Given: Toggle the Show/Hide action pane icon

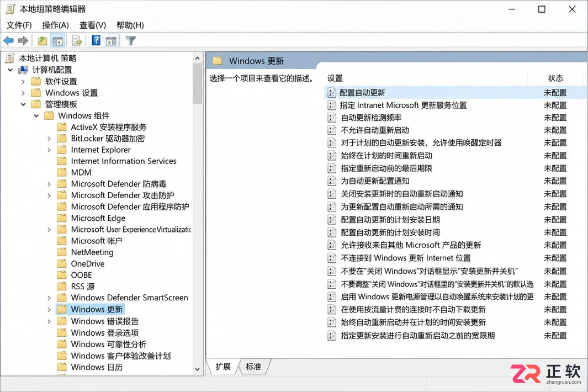Looking at the screenshot, I should pos(111,40).
